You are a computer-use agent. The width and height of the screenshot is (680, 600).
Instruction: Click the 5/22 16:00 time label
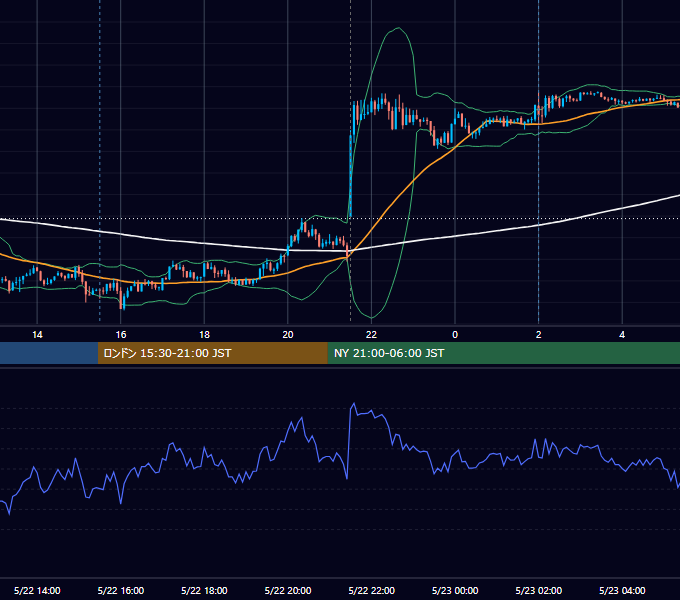pyautogui.click(x=121, y=590)
